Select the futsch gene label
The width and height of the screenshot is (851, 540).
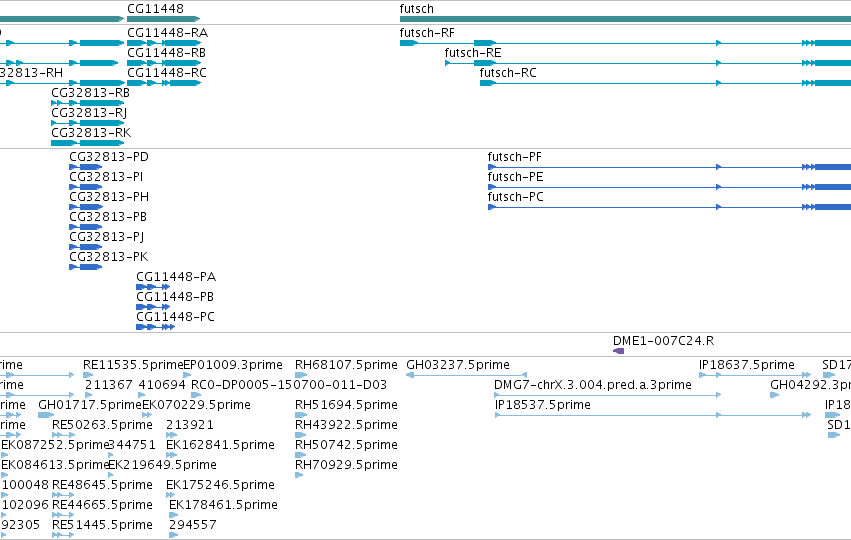(417, 9)
